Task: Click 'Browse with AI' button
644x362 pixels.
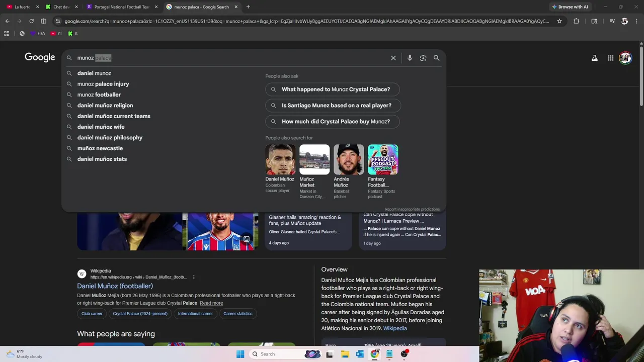Action: (570, 7)
